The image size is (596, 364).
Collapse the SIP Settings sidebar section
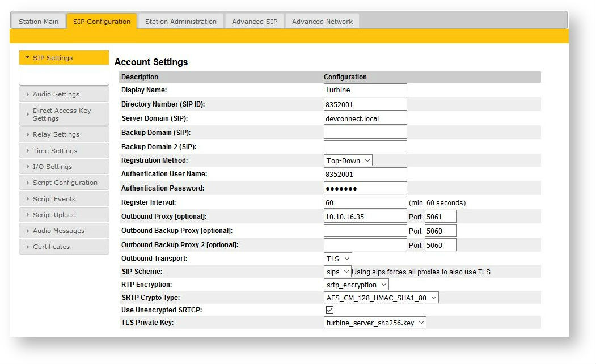tap(64, 58)
